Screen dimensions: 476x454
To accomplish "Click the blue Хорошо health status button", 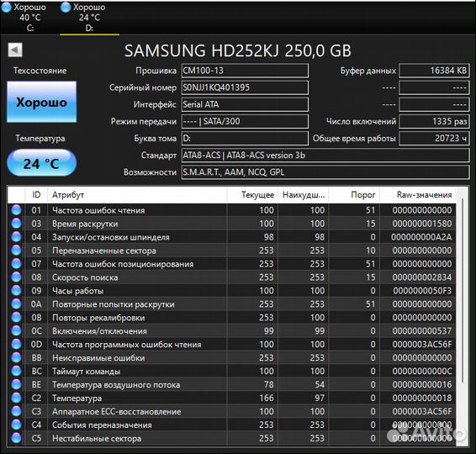I will [x=41, y=102].
